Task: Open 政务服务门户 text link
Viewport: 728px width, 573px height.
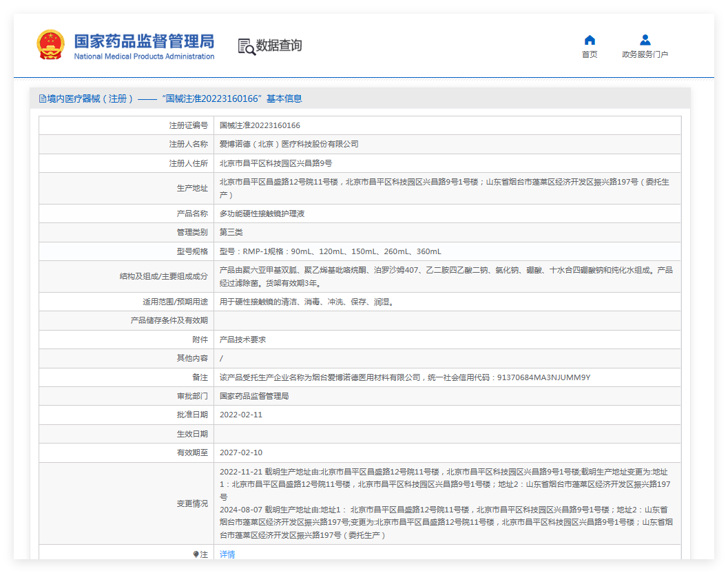Action: (645, 54)
